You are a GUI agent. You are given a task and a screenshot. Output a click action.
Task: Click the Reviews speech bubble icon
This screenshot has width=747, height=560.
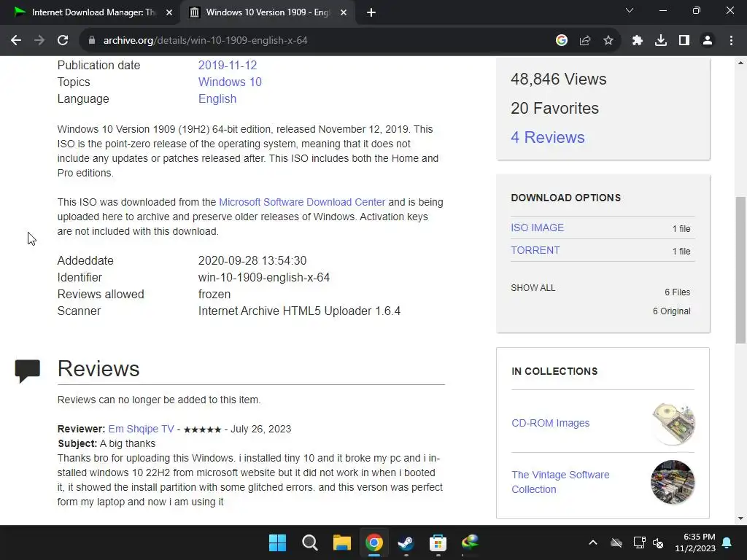click(x=27, y=370)
